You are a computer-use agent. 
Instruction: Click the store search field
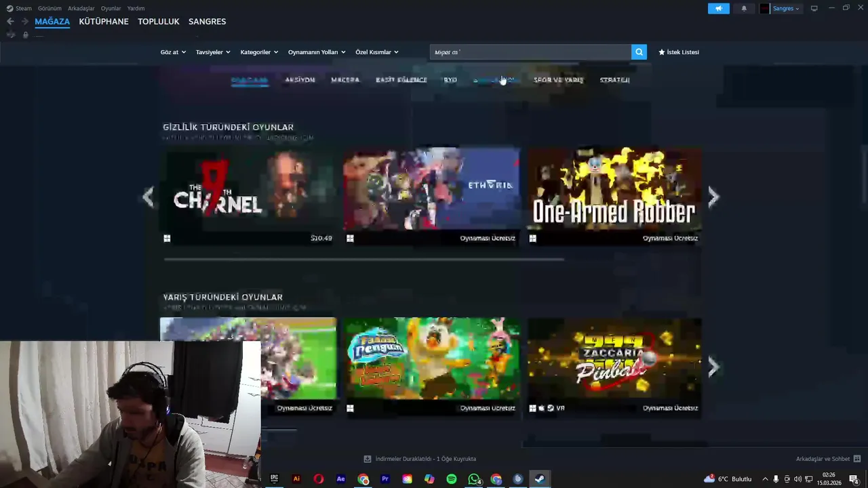click(x=530, y=52)
